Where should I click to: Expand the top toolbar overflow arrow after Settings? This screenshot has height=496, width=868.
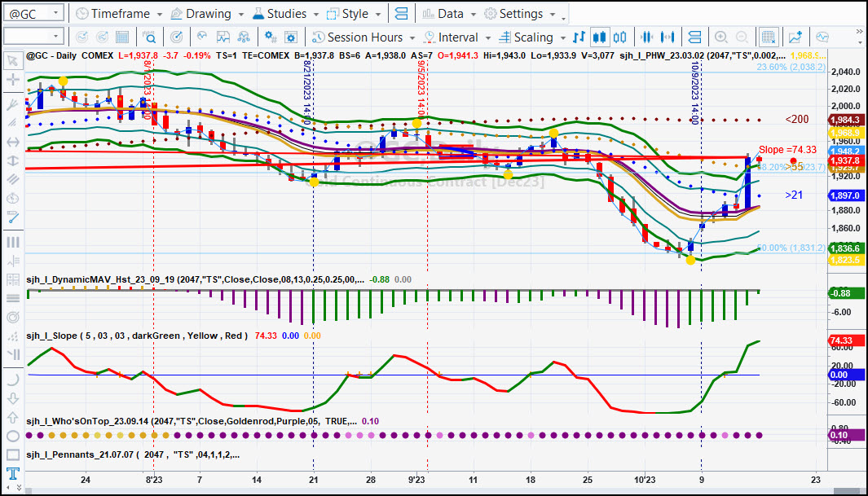(563, 18)
